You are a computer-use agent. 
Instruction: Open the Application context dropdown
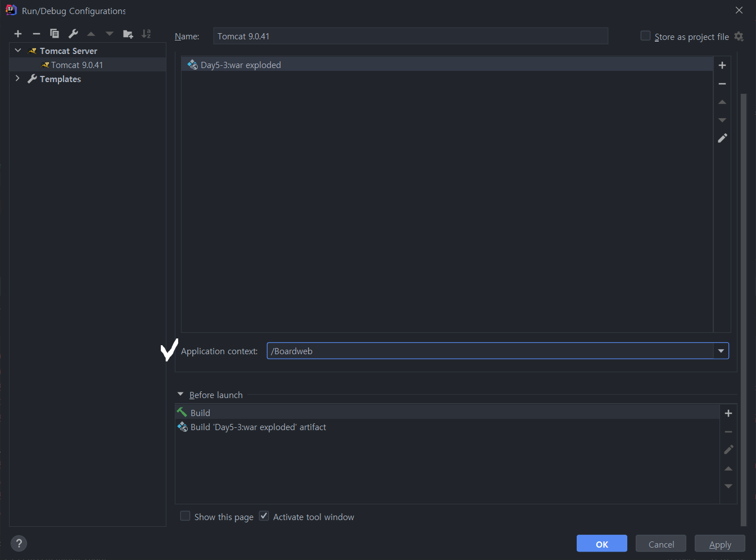coord(721,351)
